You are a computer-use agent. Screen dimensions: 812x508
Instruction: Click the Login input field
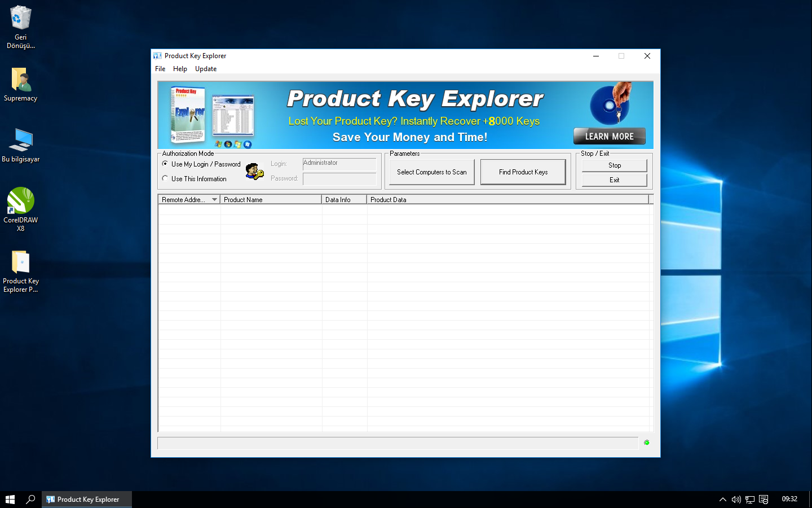pos(339,164)
